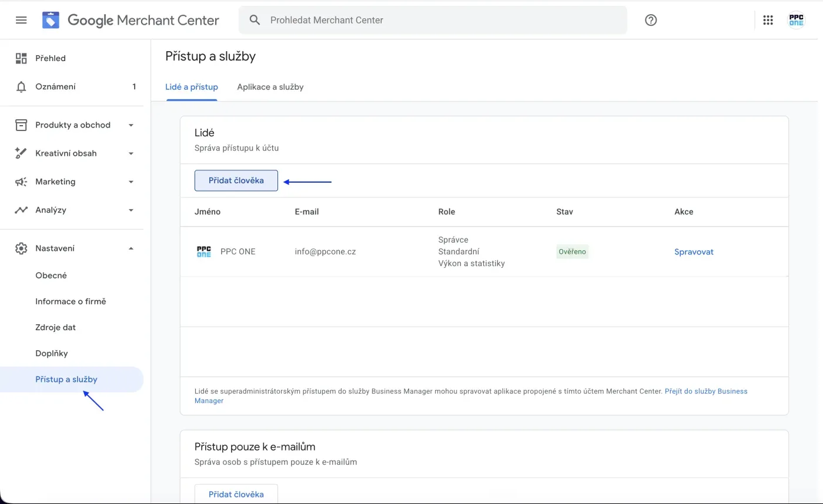Click Spravovat for PPC ONE
The image size is (823, 504).
coord(694,252)
